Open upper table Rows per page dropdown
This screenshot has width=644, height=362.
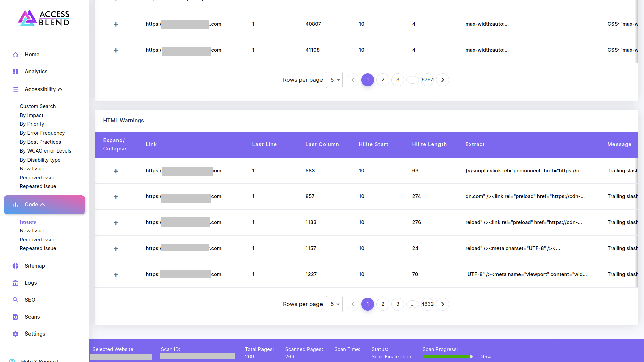click(334, 80)
